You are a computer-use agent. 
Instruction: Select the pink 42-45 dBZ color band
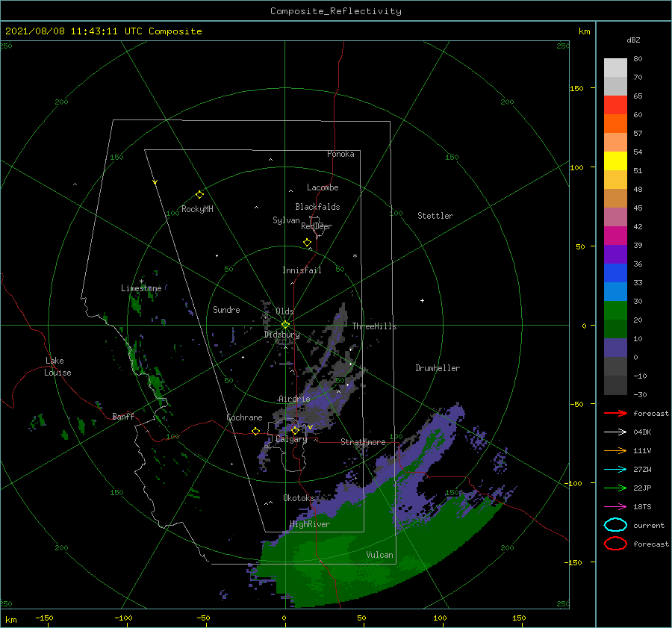(x=615, y=217)
